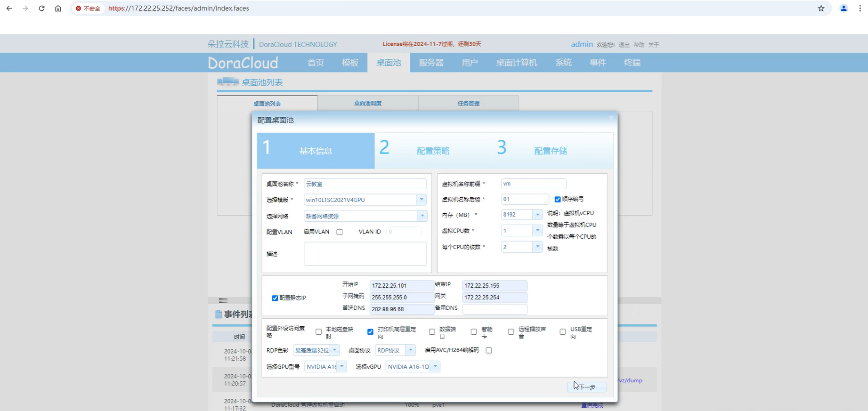Open the RDP色彩 dropdown
Viewport: 868px width, 411px height.
(334, 350)
